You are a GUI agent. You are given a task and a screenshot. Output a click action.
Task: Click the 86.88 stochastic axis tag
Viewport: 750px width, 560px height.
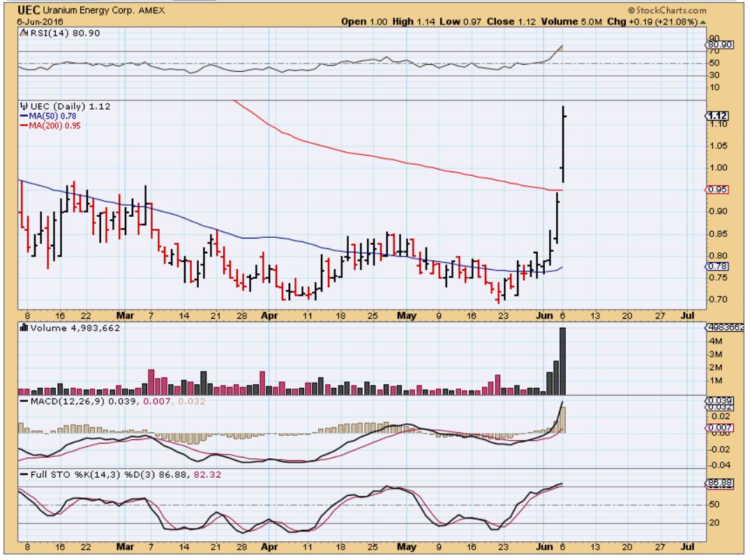(x=718, y=482)
